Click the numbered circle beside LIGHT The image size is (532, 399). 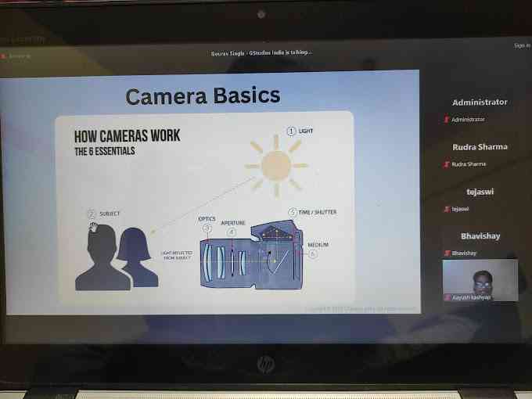pyautogui.click(x=291, y=131)
